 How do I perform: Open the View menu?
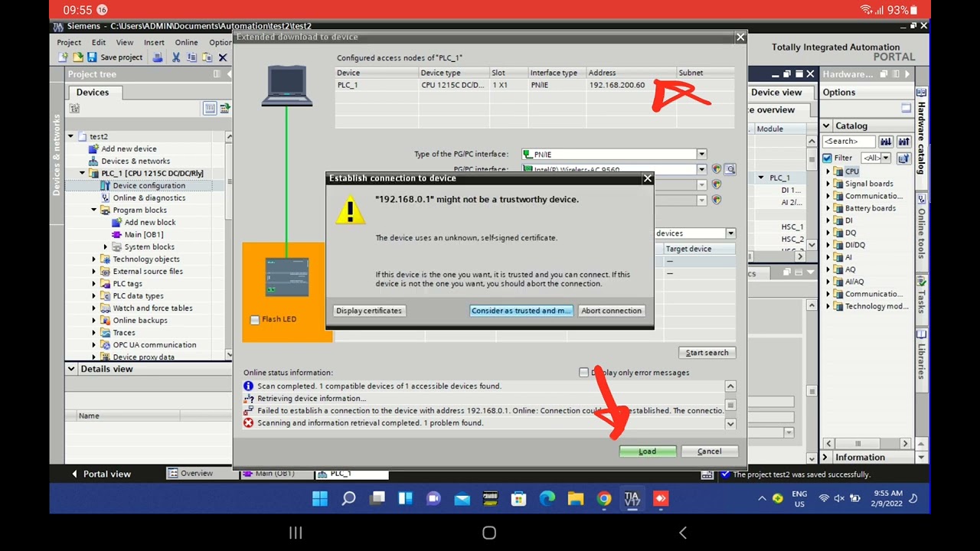125,42
